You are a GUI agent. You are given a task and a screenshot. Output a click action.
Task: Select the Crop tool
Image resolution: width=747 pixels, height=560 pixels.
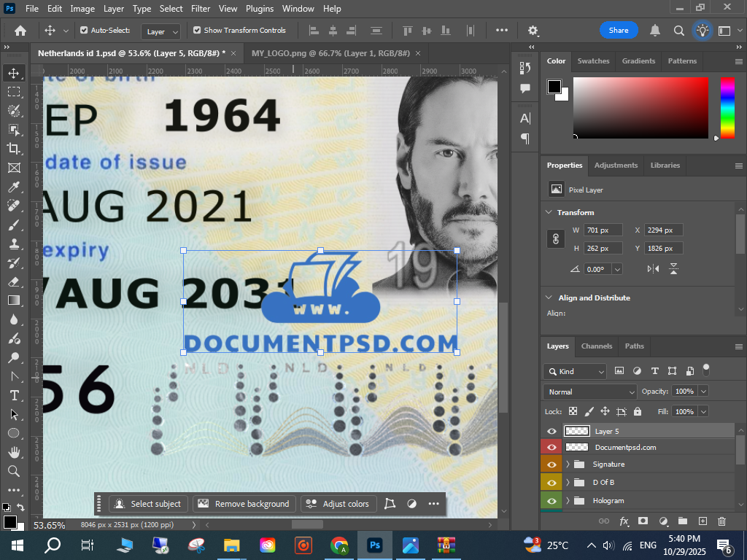tap(14, 149)
